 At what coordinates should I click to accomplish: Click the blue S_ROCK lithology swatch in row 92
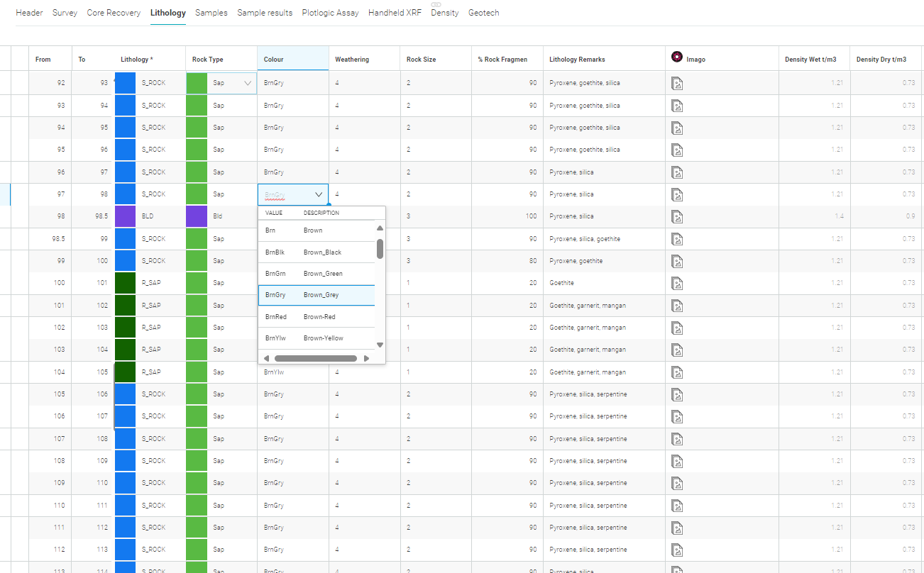pos(125,83)
